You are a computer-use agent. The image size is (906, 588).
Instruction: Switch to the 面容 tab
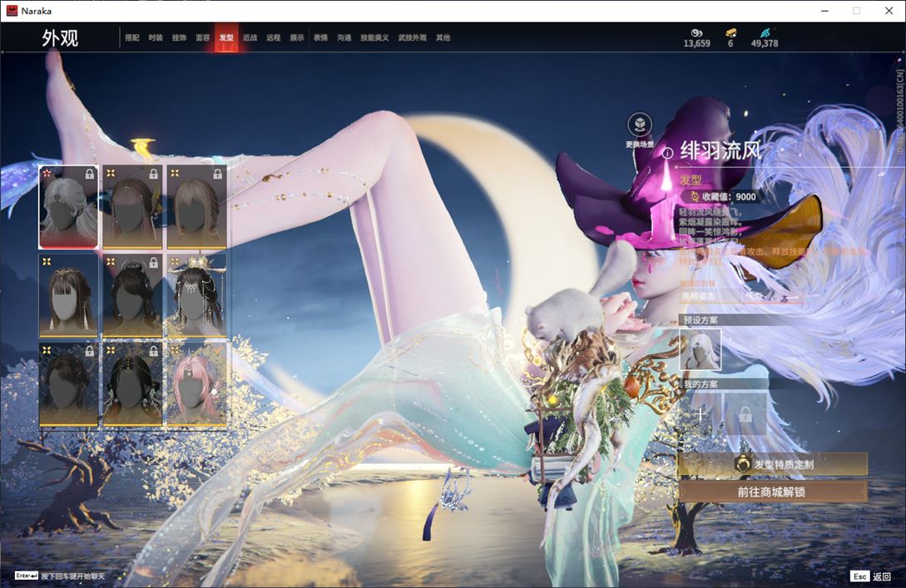click(203, 37)
